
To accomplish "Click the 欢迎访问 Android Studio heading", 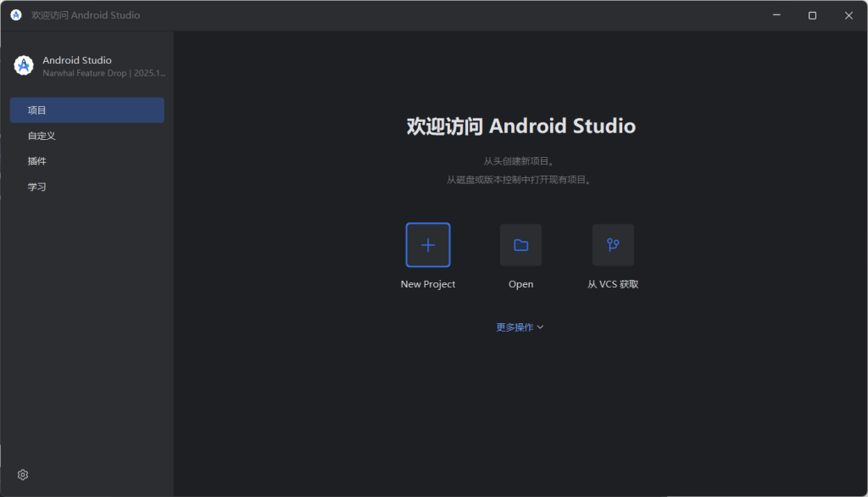I will 521,126.
